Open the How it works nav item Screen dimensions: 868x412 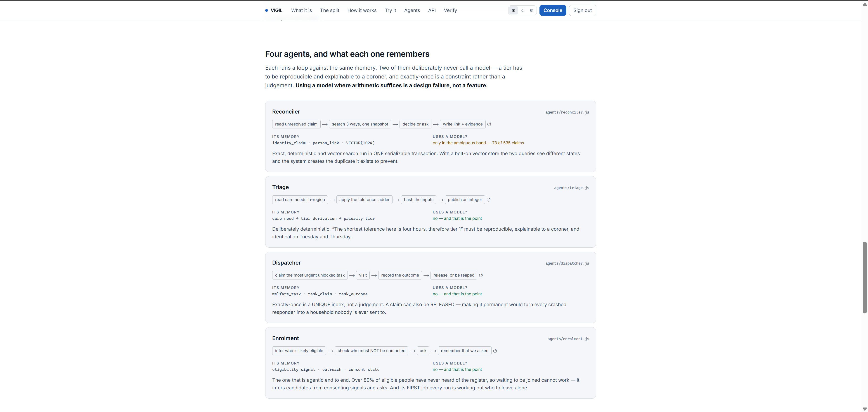(362, 10)
